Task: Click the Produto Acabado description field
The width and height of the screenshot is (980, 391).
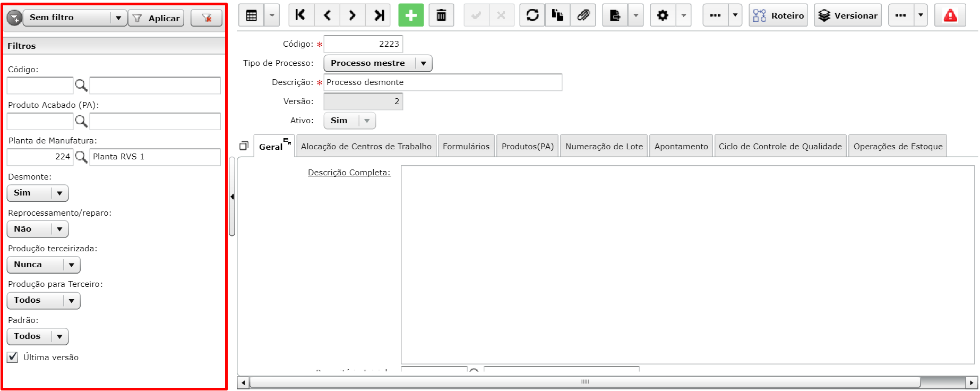Action: click(155, 121)
